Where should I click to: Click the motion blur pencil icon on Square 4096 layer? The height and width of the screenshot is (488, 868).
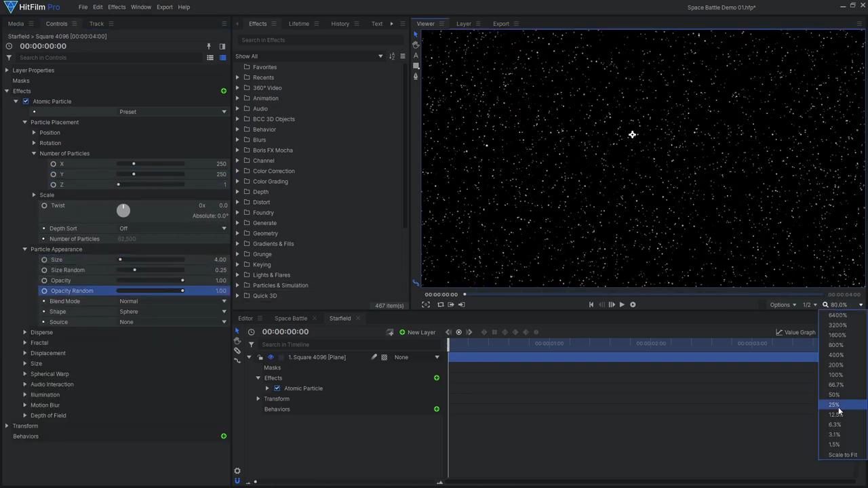coord(374,357)
